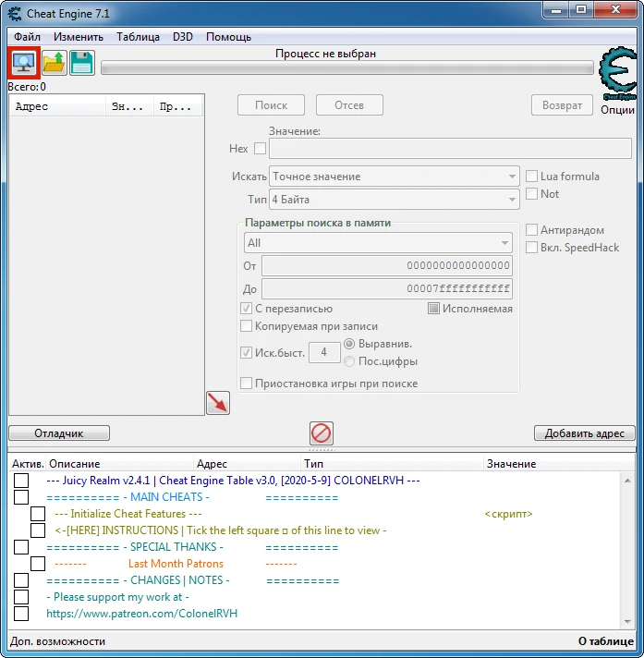Viewport: 644px width, 658px height.
Task: Tick the patreon.com/ColonelRVH row checkbox
Action: pos(21,614)
